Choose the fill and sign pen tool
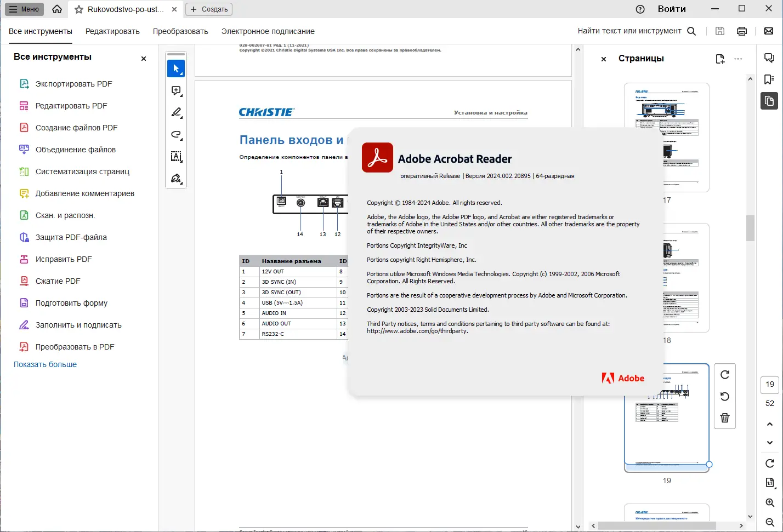 coord(176,178)
